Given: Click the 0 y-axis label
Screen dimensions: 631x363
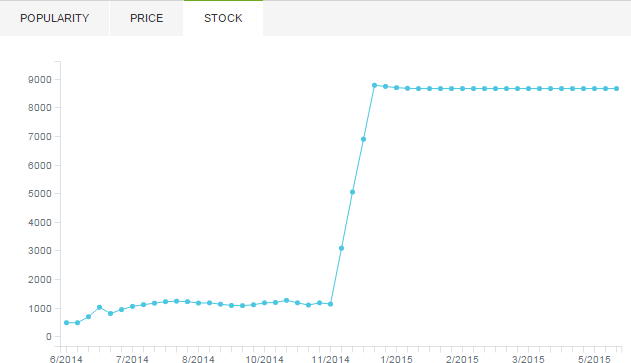Looking at the screenshot, I should tap(49, 336).
